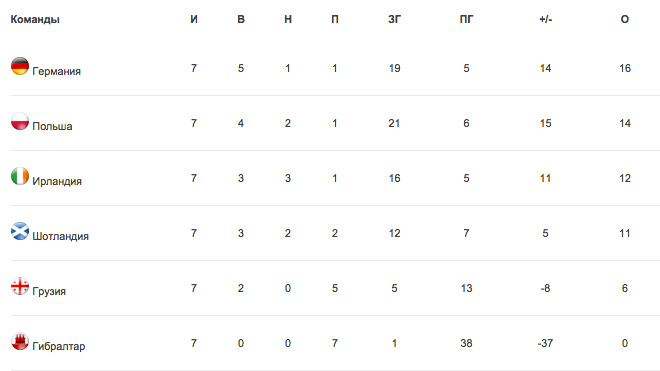Click the Gibraltar flag icon
The width and height of the screenshot is (660, 371).
click(20, 341)
